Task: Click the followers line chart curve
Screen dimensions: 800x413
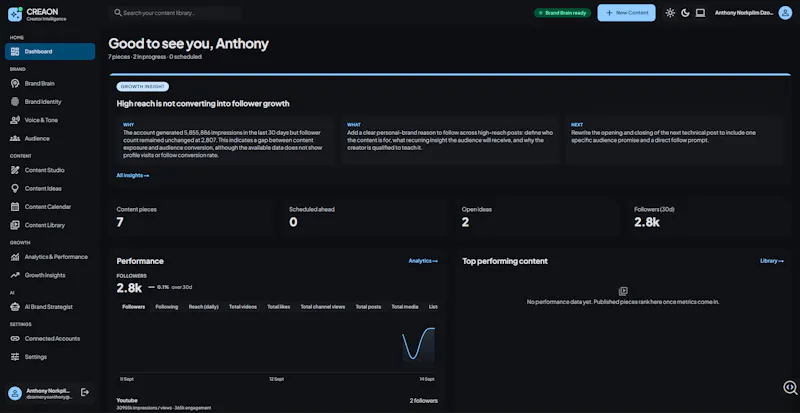Action: coord(418,343)
